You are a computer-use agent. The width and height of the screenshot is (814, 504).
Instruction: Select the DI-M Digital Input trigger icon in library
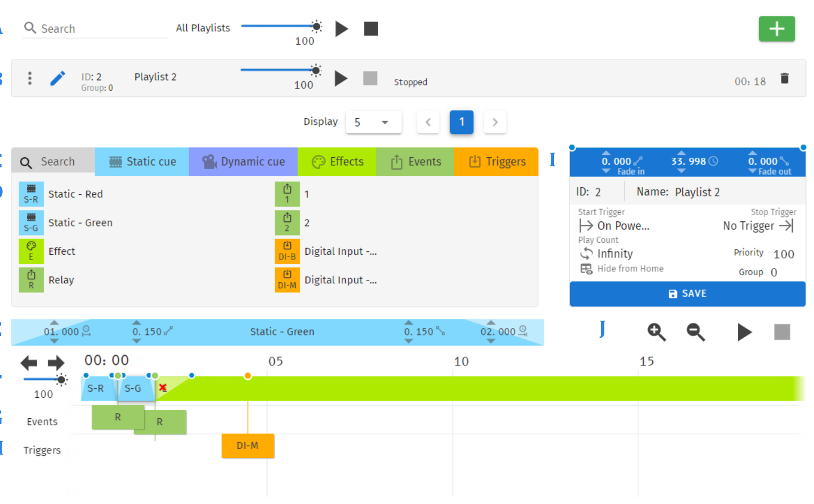pos(287,280)
